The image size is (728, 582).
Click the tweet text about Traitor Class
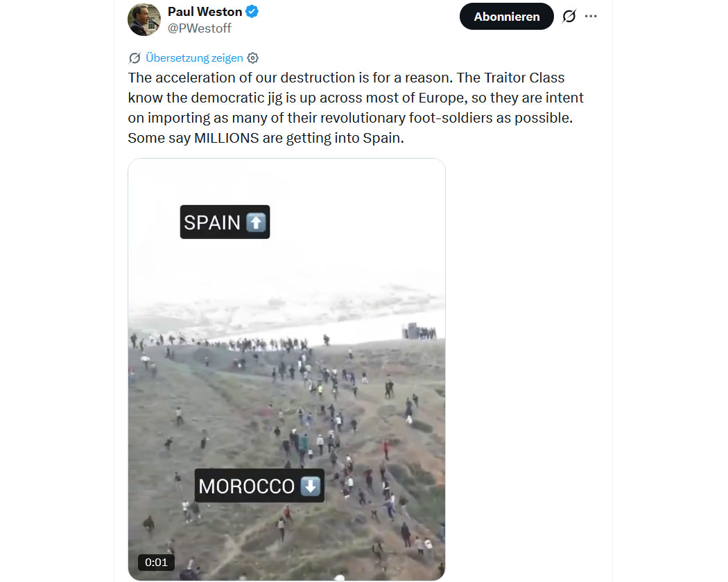pyautogui.click(x=356, y=107)
